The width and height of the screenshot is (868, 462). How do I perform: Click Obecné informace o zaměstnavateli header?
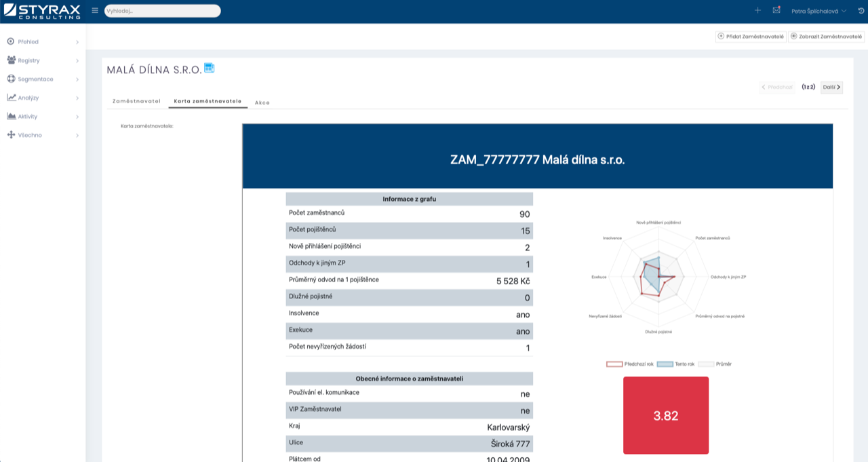coord(409,379)
